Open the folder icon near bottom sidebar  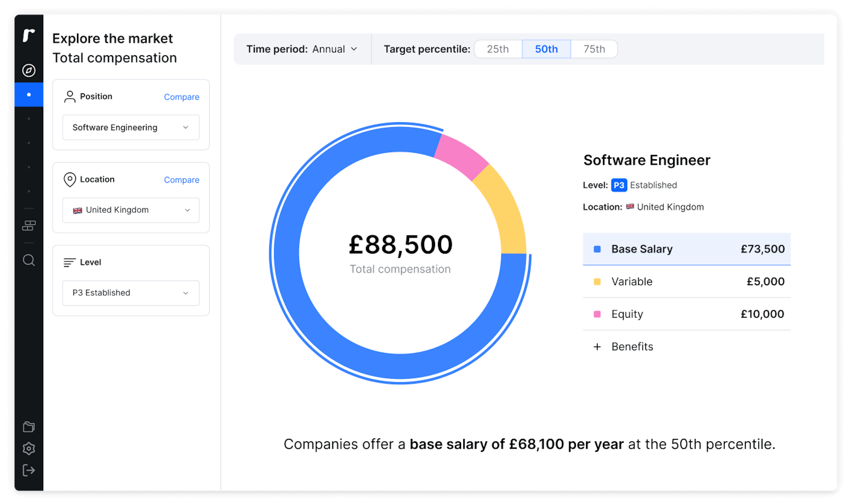click(x=29, y=427)
